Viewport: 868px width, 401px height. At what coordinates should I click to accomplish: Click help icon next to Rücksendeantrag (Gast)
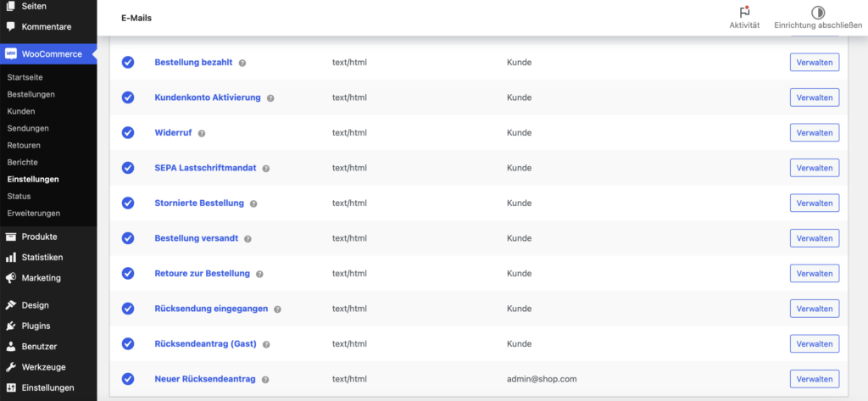coord(266,344)
